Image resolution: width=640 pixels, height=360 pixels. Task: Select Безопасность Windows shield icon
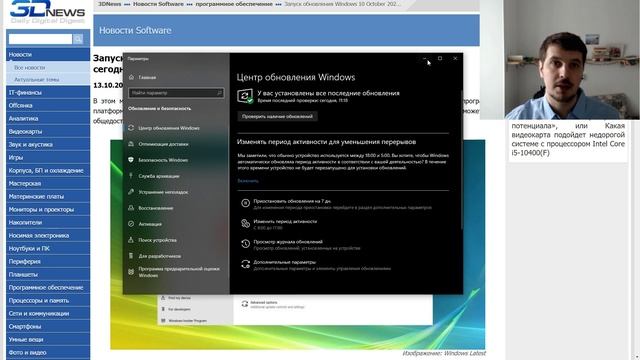[x=131, y=160]
